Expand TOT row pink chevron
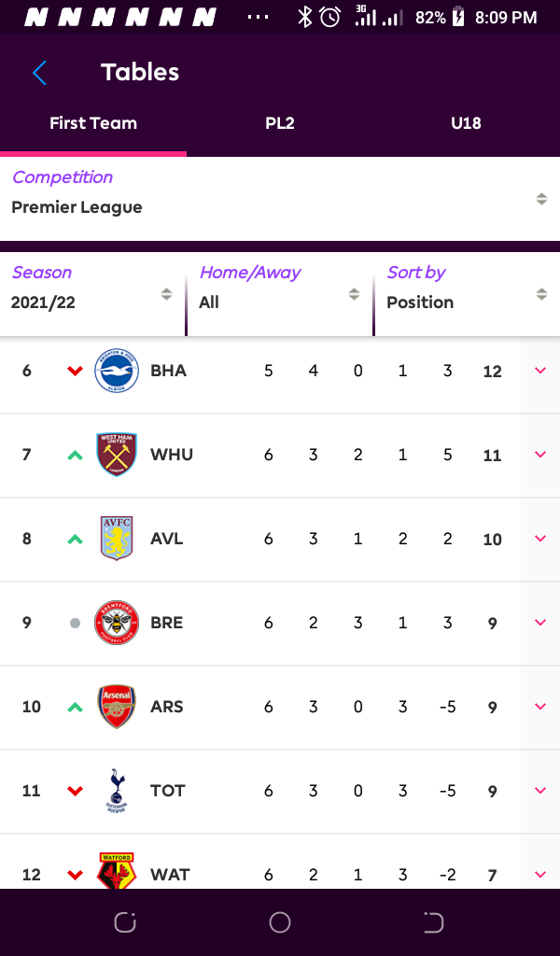 pyautogui.click(x=540, y=791)
